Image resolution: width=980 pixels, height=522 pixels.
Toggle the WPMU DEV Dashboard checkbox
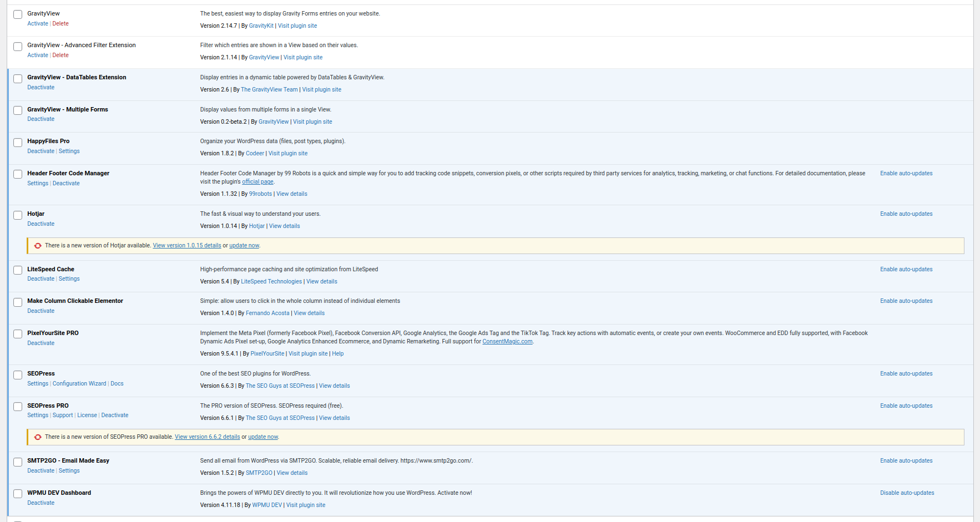click(x=18, y=494)
